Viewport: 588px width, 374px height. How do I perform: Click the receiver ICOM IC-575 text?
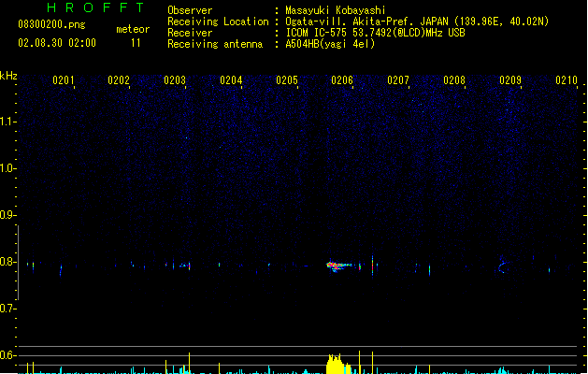(318, 33)
